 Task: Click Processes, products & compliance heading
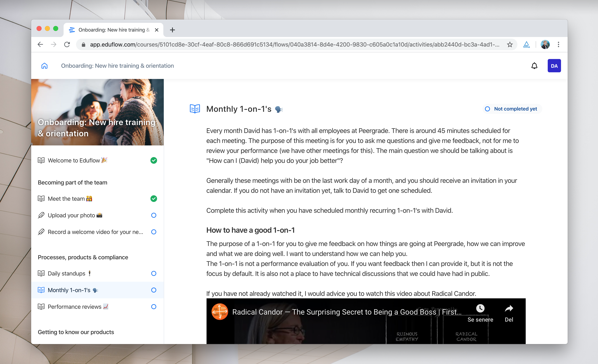pos(83,257)
